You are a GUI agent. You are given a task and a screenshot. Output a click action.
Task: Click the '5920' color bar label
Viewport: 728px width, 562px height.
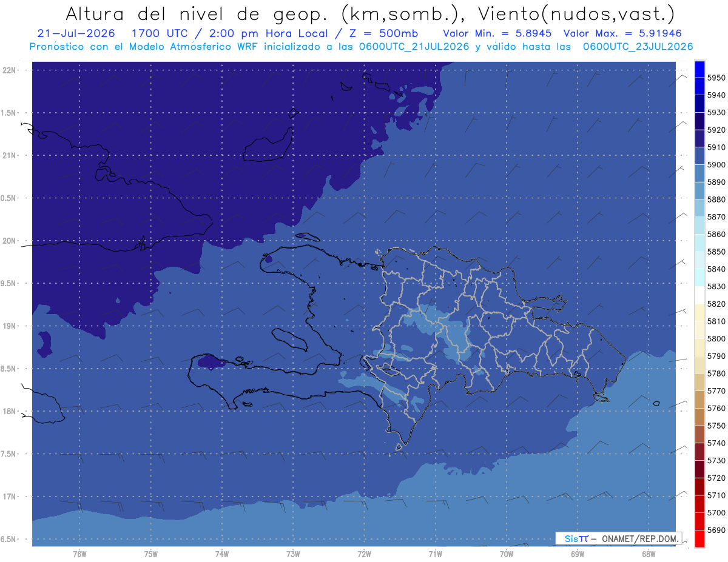716,130
